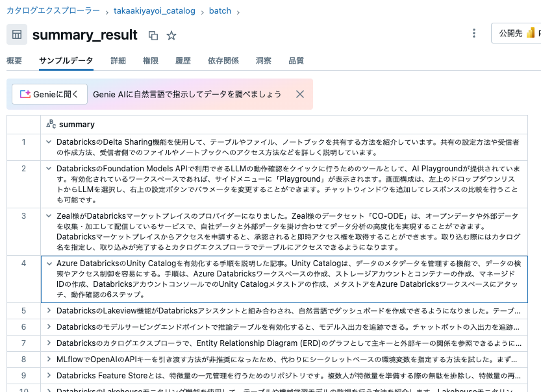Screen dimensions: 541x392
Task: Open the batch schema breadcrumb link
Action: point(220,10)
